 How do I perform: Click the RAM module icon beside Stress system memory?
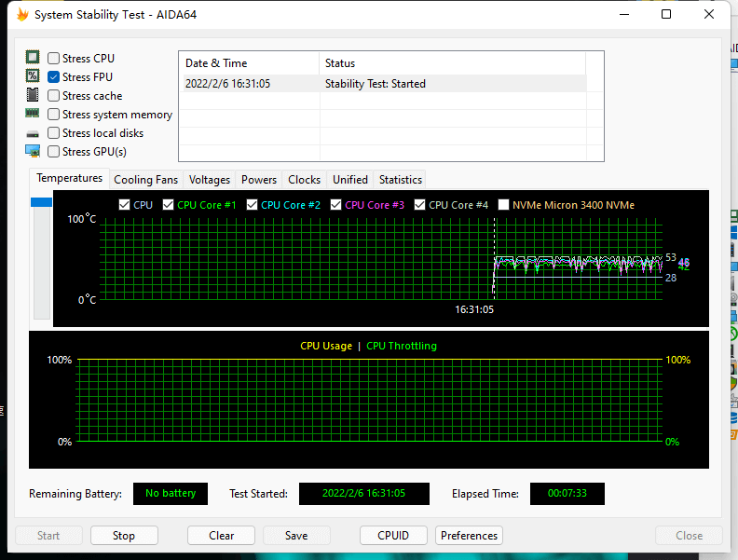33,113
